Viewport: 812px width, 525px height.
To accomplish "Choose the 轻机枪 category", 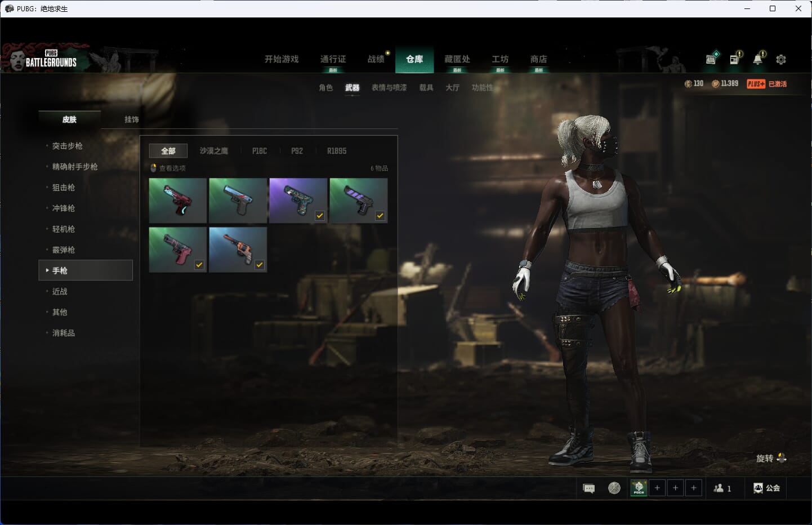I will coord(63,229).
